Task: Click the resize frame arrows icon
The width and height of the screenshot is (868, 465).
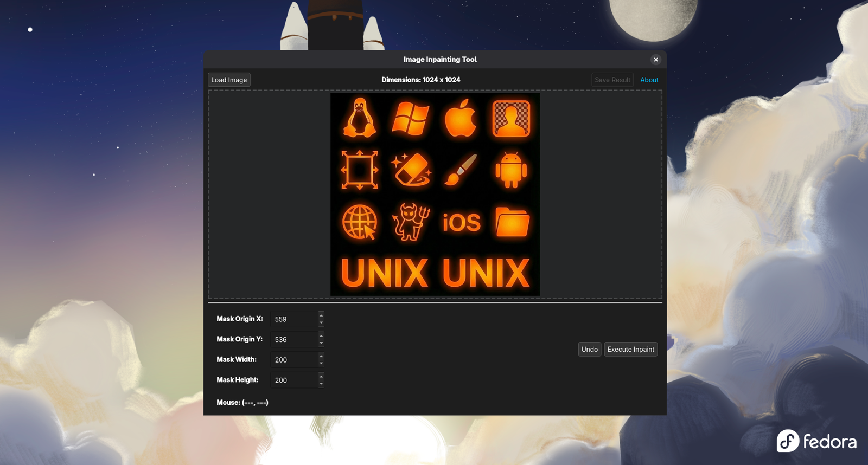Action: click(x=359, y=170)
